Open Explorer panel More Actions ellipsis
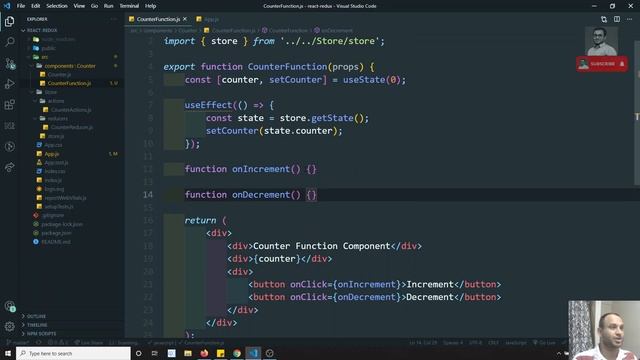The width and height of the screenshot is (640, 360). pyautogui.click(x=113, y=19)
